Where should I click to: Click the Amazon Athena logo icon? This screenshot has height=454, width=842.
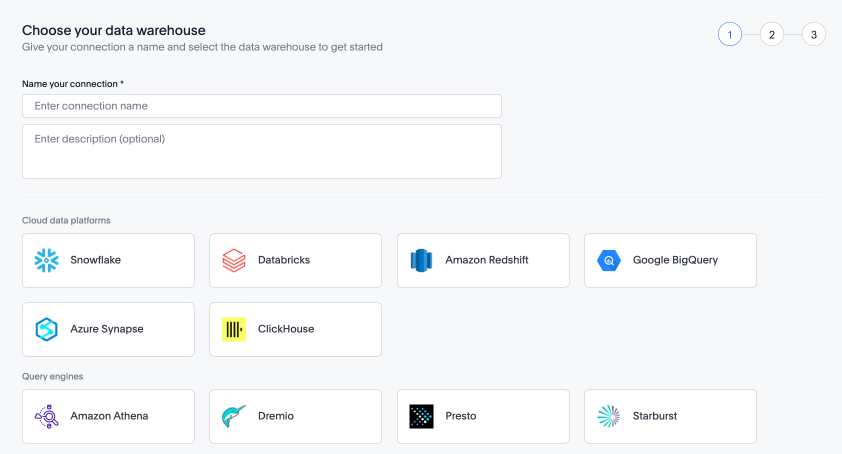pos(46,416)
